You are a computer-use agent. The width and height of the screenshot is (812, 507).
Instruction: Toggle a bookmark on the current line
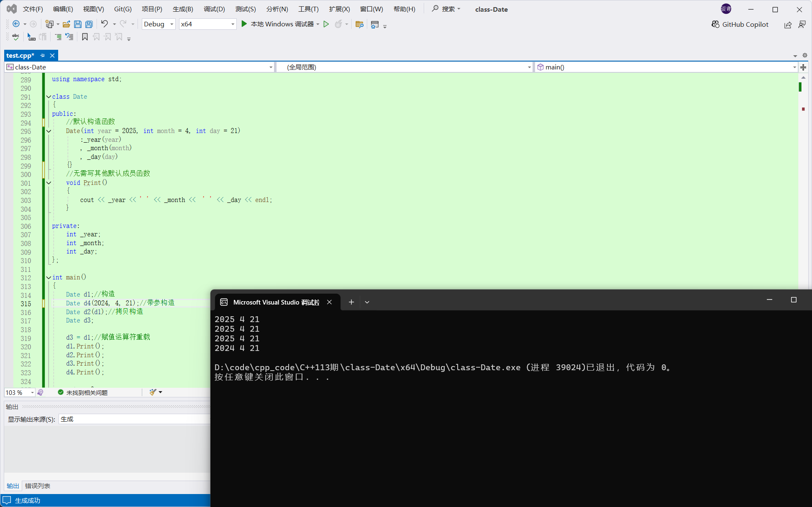coord(85,37)
